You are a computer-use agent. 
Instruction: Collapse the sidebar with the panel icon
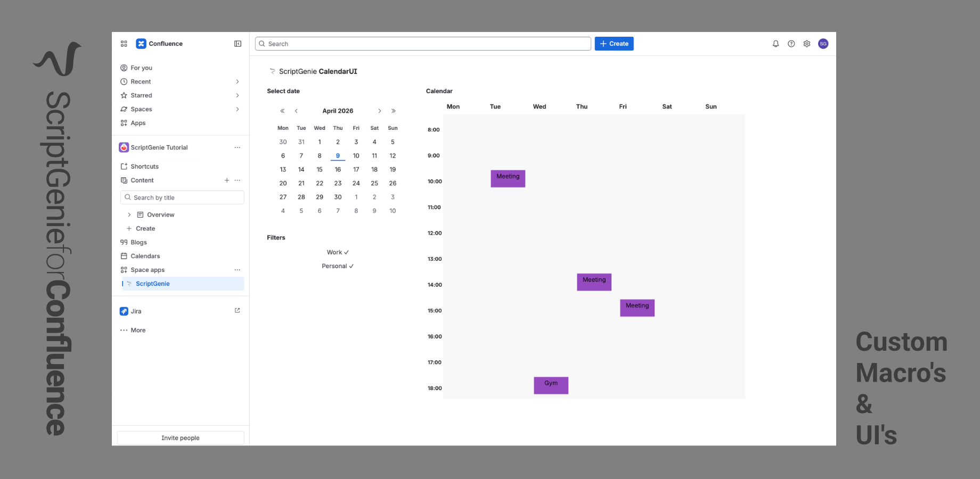(x=238, y=44)
